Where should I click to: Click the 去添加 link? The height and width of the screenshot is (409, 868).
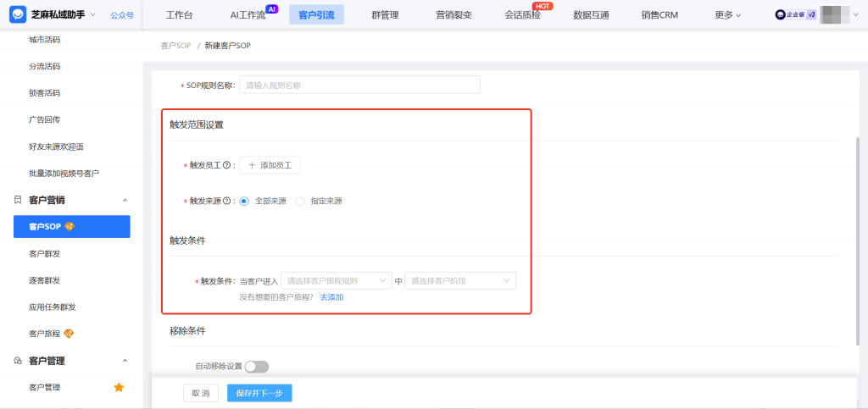pos(332,297)
